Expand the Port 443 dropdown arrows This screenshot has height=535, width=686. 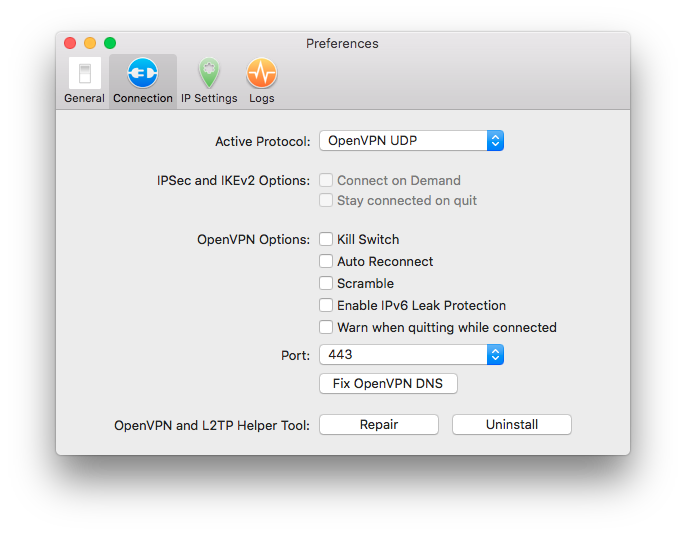coord(495,355)
